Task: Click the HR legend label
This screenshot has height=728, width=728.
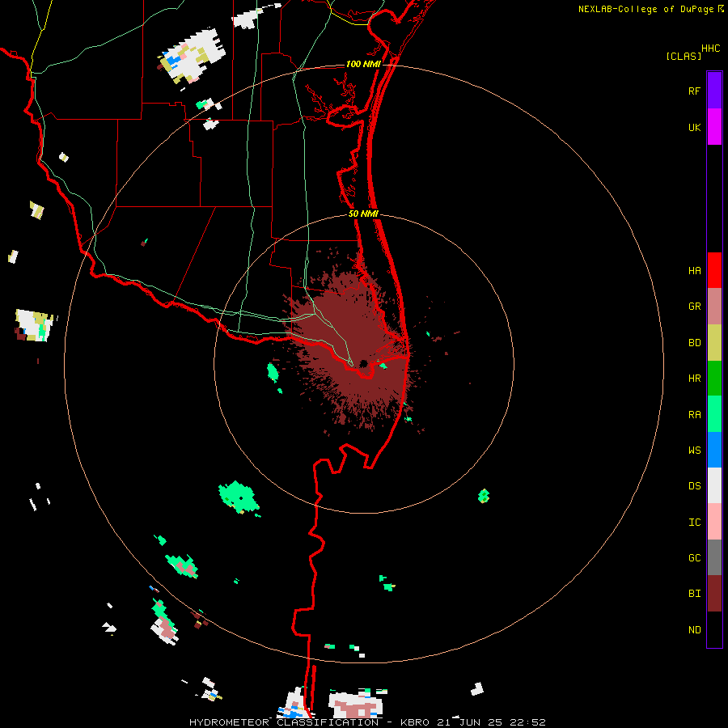Action: 694,379
